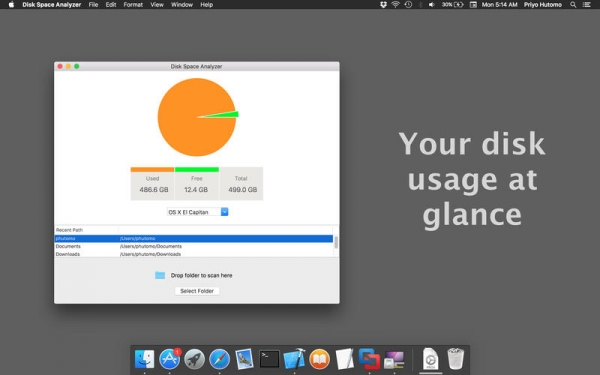Click the recent paths list scrollbar
The image size is (600, 375).
336,242
